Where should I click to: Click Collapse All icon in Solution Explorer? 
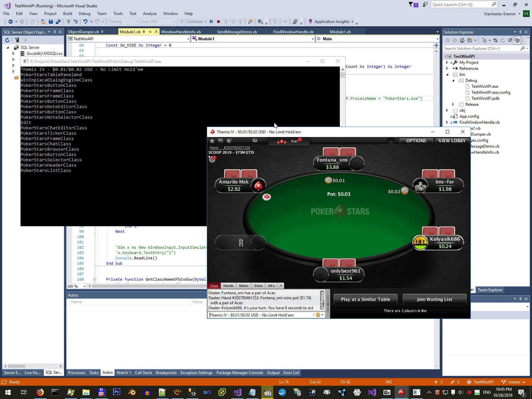click(510, 40)
